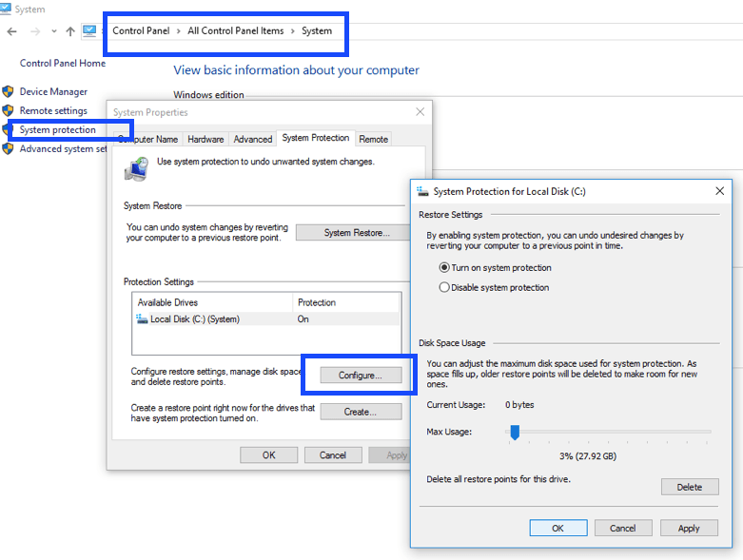Open System protection link in sidebar
This screenshot has width=743, height=560.
pyautogui.click(x=57, y=129)
